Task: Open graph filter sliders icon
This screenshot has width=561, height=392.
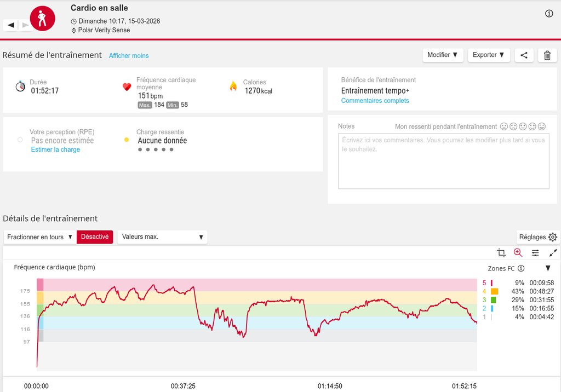Action: (x=535, y=252)
